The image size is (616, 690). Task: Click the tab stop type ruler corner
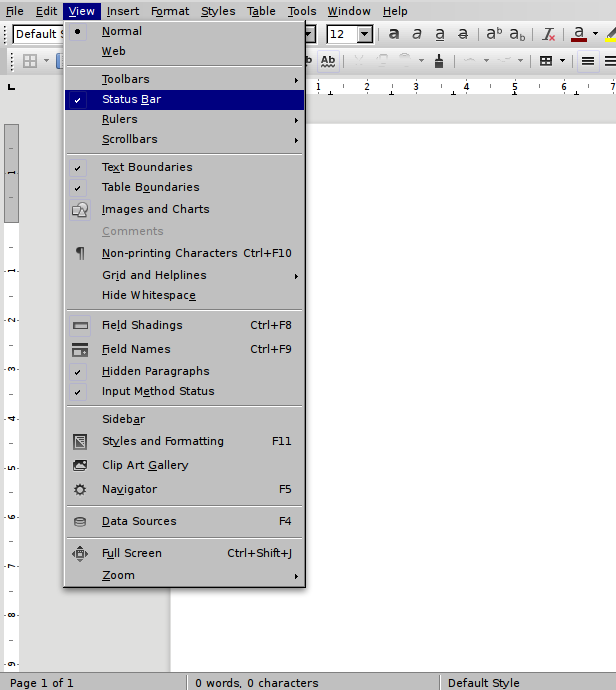click(x=12, y=87)
